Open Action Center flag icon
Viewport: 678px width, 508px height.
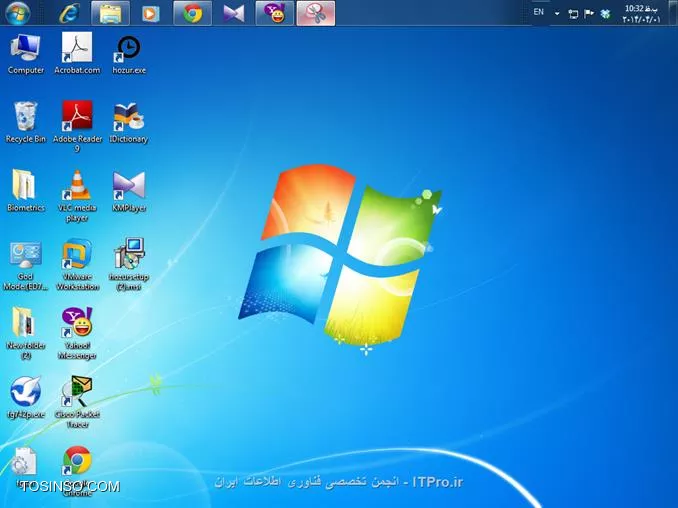588,14
